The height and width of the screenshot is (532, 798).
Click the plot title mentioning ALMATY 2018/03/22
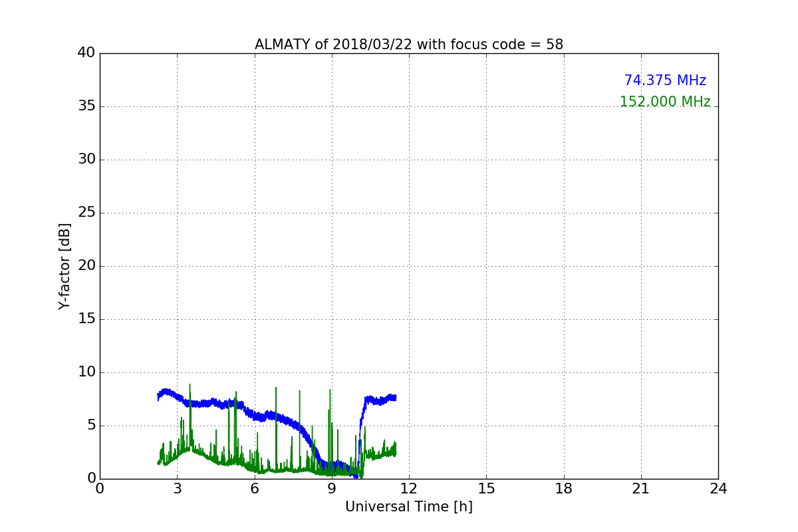tap(409, 45)
